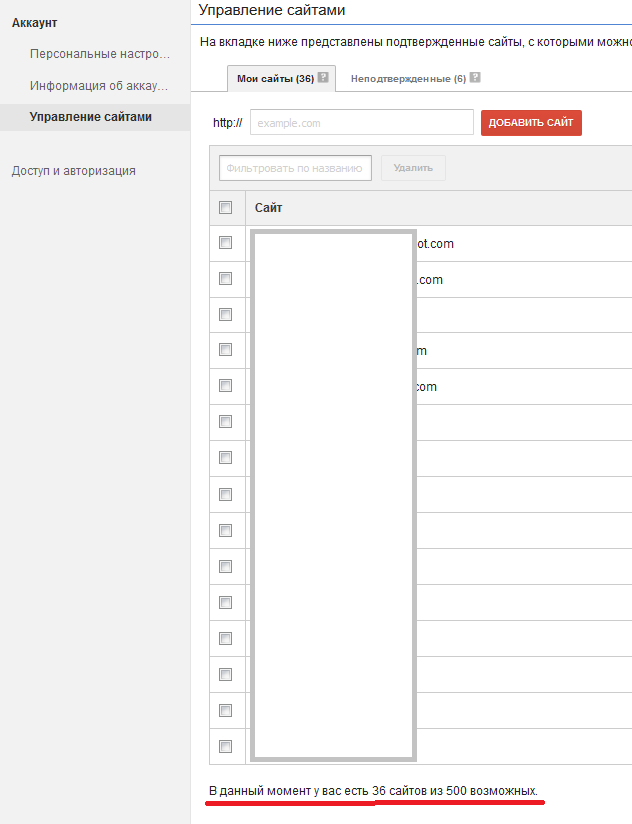Open Доступ и авторизация section
Screen dimensions: 632x824
(74, 171)
